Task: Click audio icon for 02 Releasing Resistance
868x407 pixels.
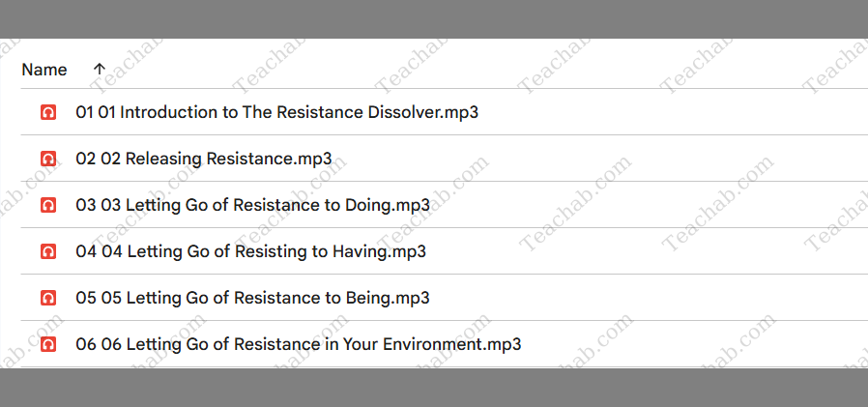Action: click(x=48, y=159)
